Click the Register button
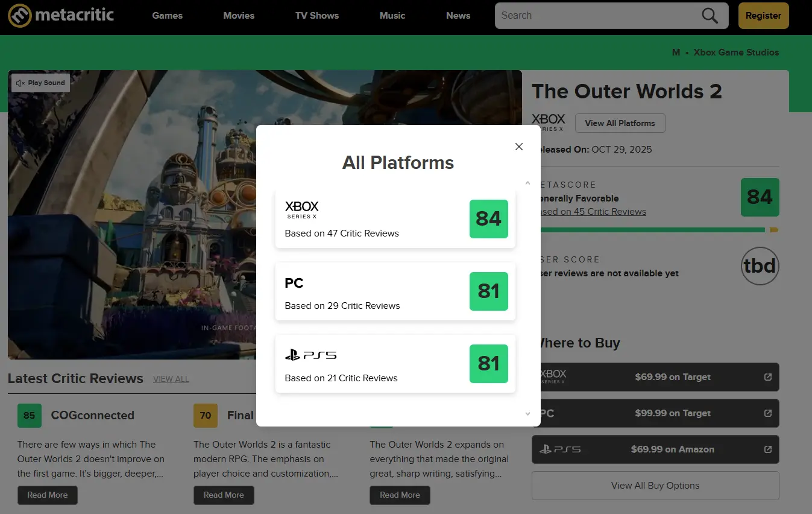812x514 pixels. point(763,16)
